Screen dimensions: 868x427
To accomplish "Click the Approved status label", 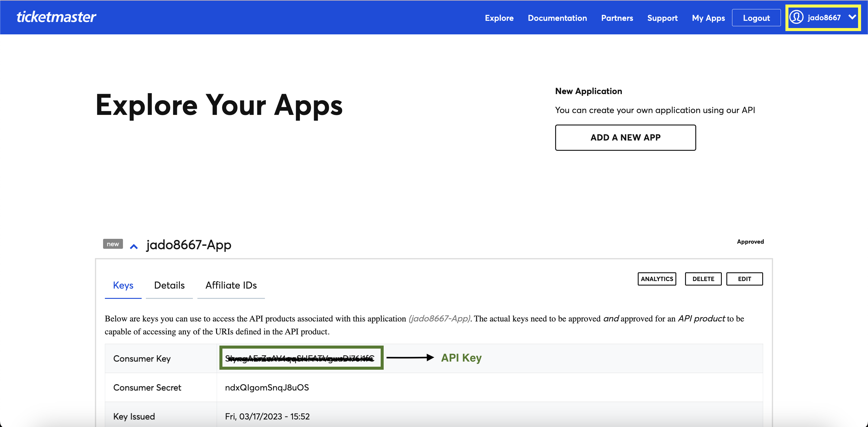I will [x=750, y=242].
